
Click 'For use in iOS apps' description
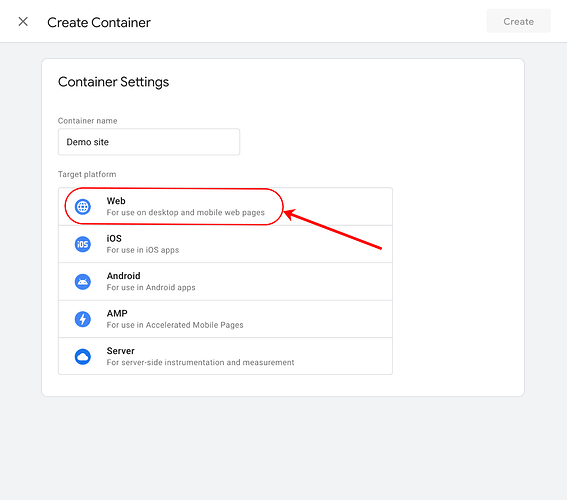pyautogui.click(x=143, y=250)
